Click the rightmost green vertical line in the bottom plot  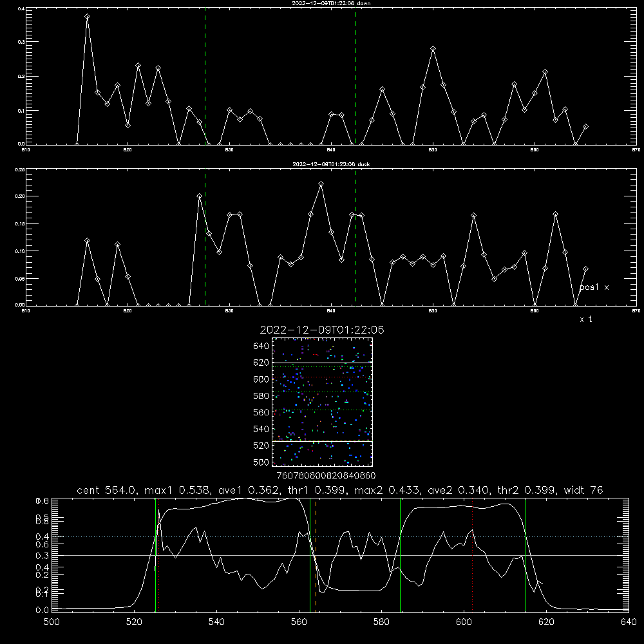tap(526, 554)
